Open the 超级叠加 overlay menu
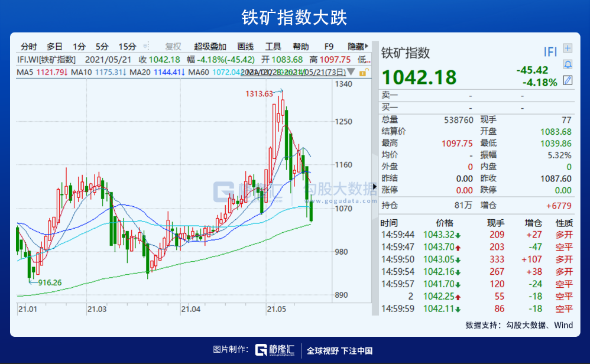This screenshot has width=590, height=364. coord(210,47)
